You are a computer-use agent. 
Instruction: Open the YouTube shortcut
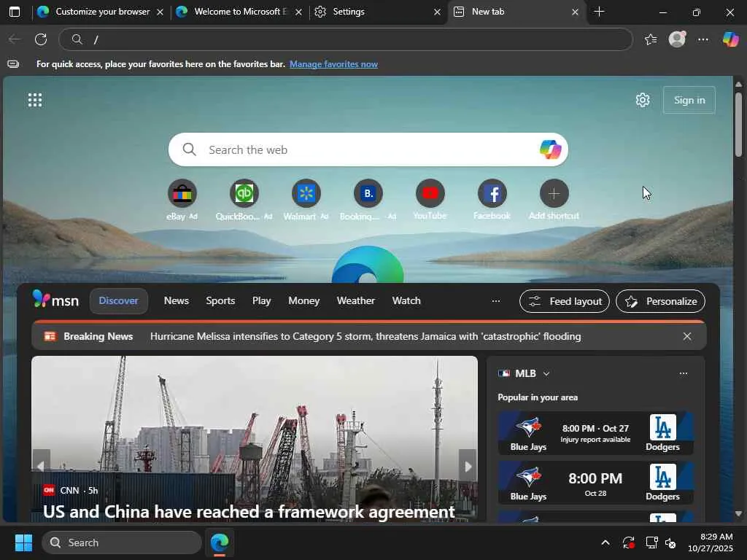point(430,193)
